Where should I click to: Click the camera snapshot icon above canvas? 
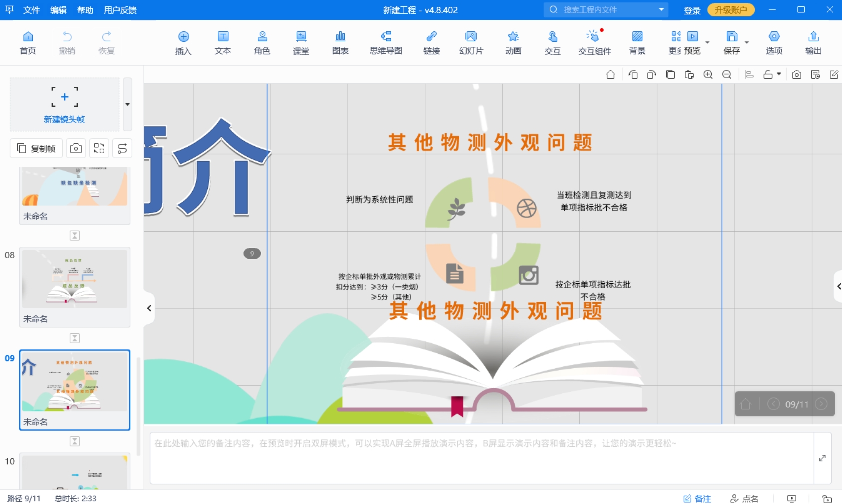[796, 74]
